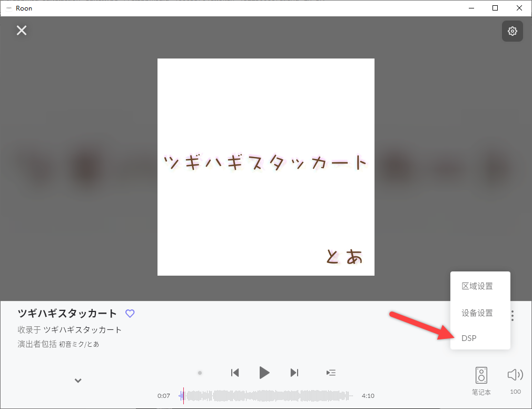Collapse now playing with down chevron
The image size is (532, 409).
(78, 381)
